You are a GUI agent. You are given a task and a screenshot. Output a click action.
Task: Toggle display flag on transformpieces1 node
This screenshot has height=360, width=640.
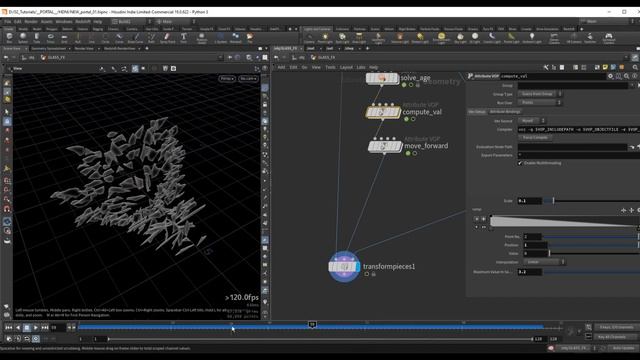point(358,267)
